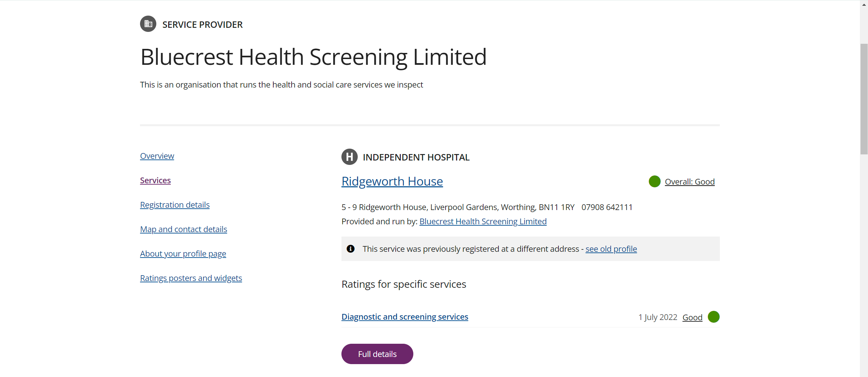Open the Ridgeworth House location page

[392, 181]
